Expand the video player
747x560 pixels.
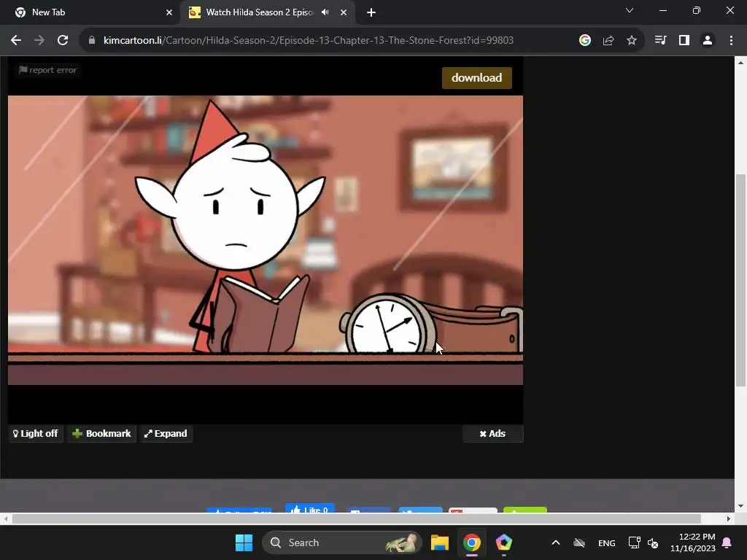click(x=166, y=434)
